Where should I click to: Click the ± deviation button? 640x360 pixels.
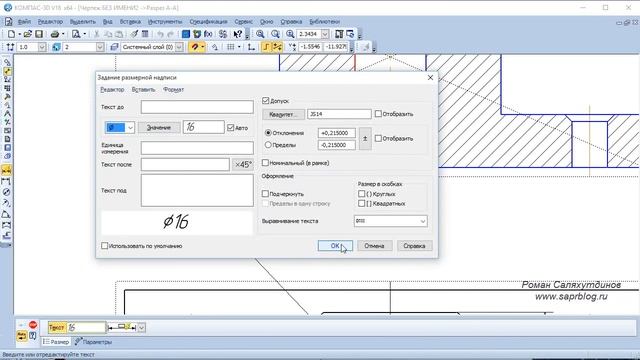pos(365,139)
